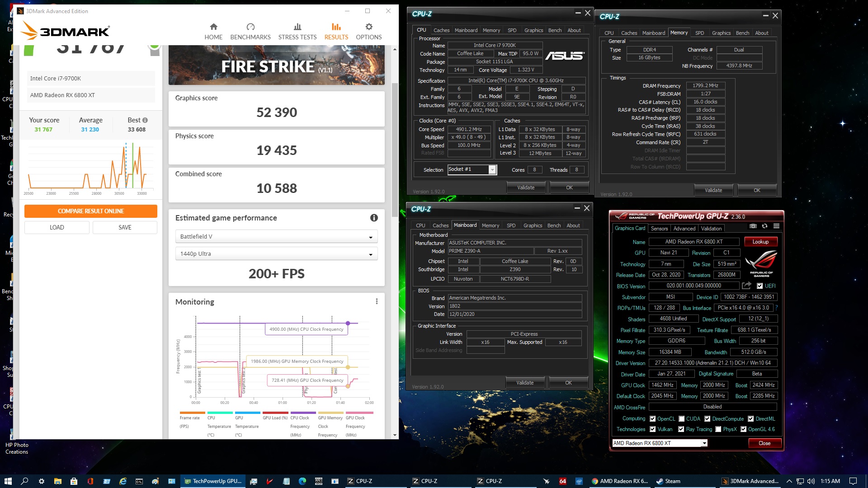
Task: Toggle the Ray Tracing checkbox
Action: [x=681, y=429]
